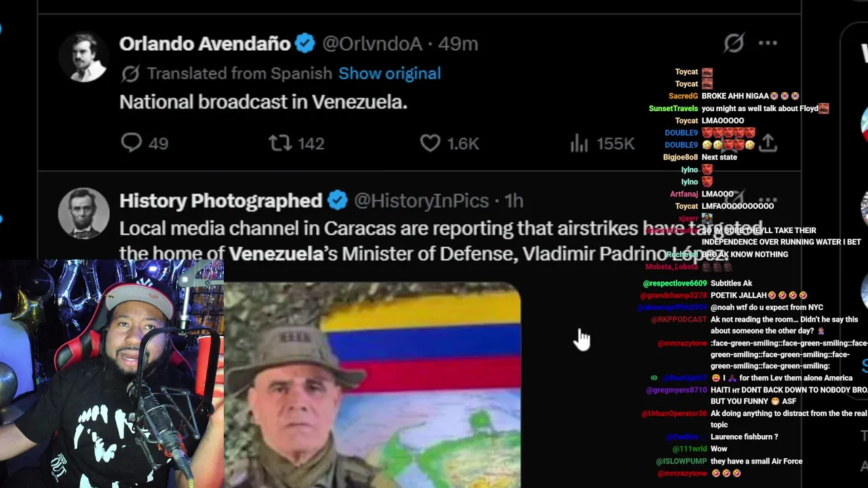Retweet the National broadcast in Venezuela post
This screenshot has height=488, width=868.
click(x=296, y=143)
